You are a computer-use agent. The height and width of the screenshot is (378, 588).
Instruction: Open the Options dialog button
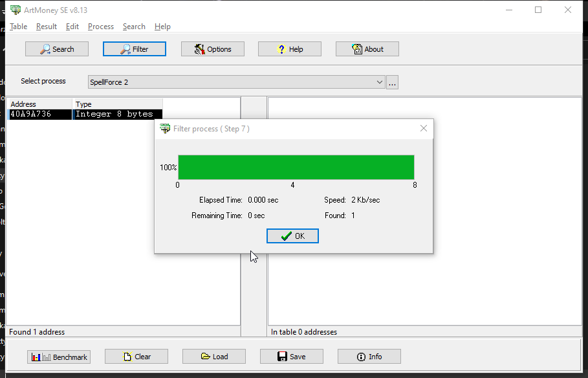coord(213,49)
